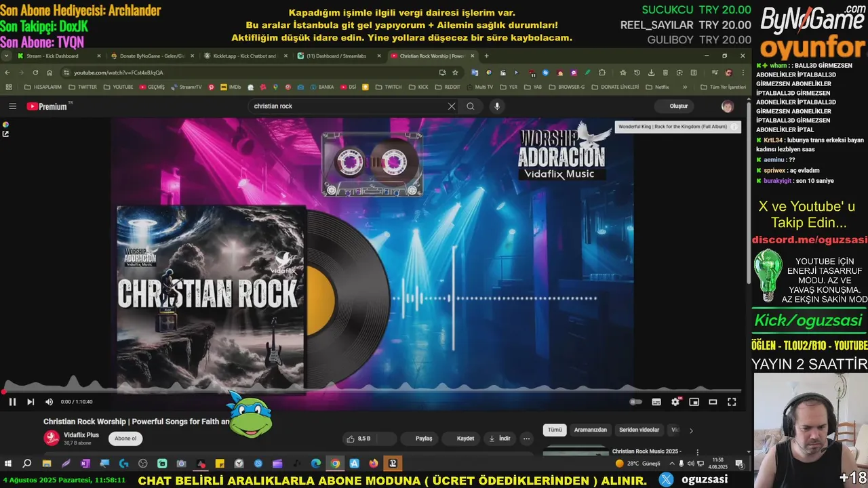Pause the video with the player pause button

(12, 402)
